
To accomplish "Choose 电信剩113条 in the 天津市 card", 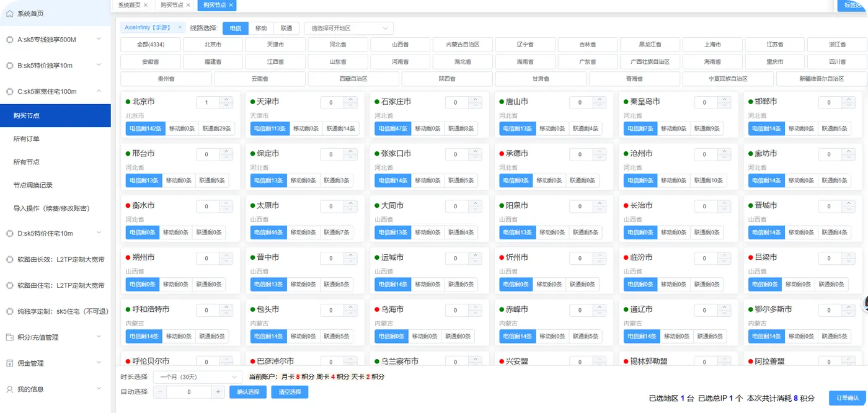I will coord(269,129).
